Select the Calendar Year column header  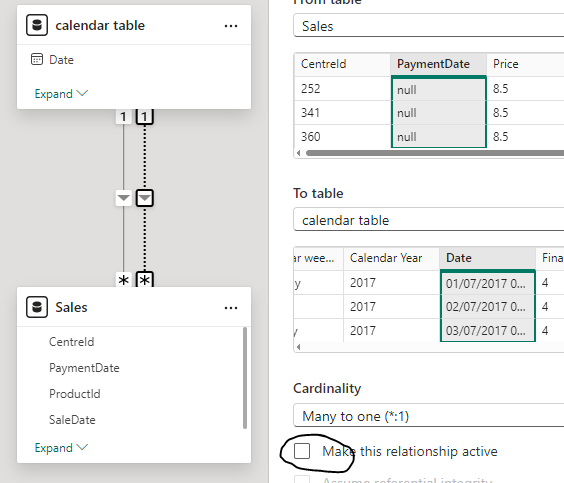[x=391, y=258]
